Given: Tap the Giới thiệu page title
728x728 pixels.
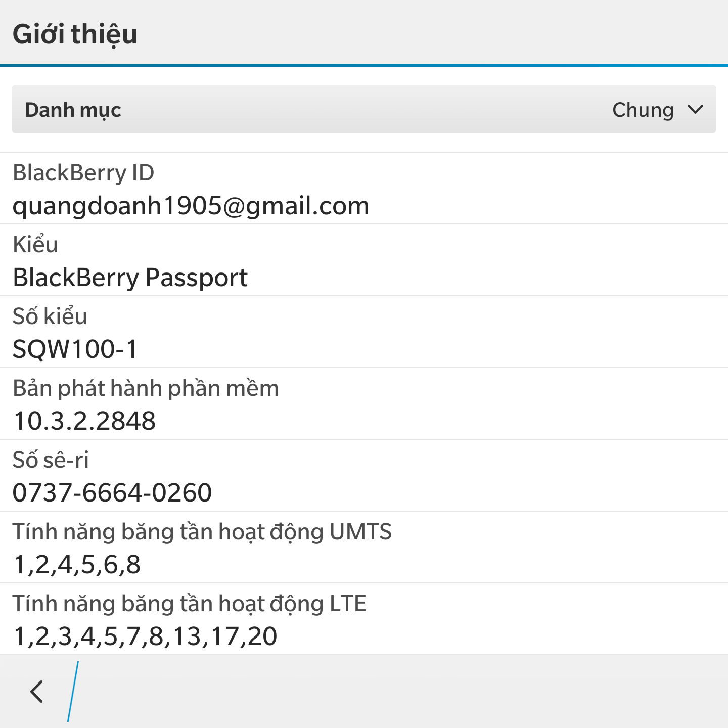Looking at the screenshot, I should coord(75,34).
